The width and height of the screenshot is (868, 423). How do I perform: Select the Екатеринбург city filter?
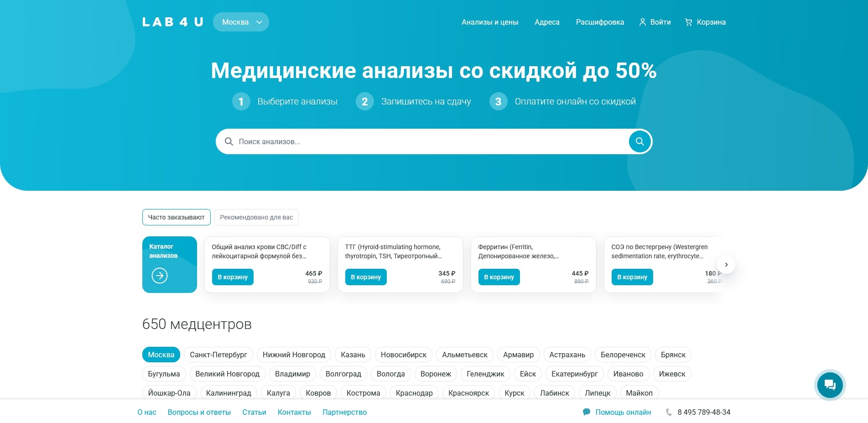(x=575, y=374)
